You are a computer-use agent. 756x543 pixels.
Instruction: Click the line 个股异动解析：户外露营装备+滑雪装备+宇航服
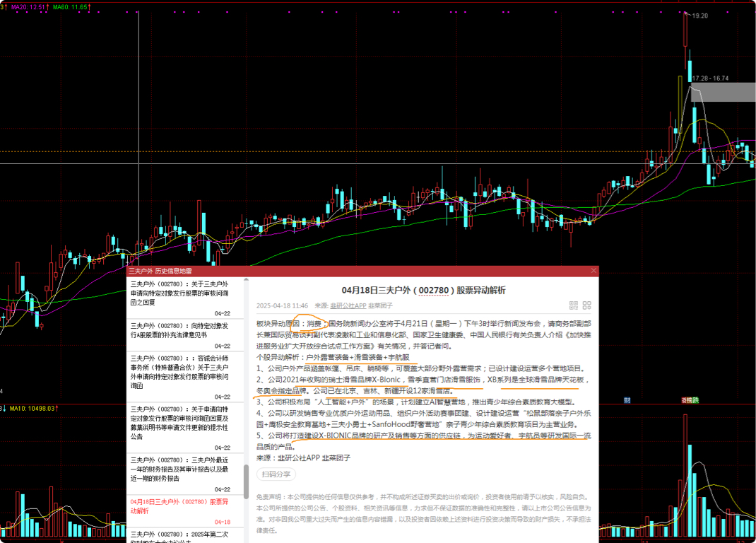[x=333, y=357]
